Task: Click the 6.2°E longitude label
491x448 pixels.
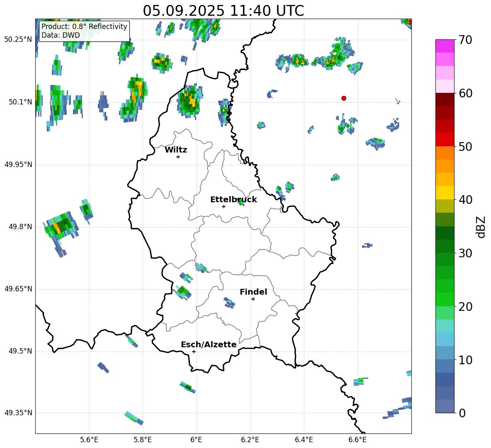Action: coord(250,440)
